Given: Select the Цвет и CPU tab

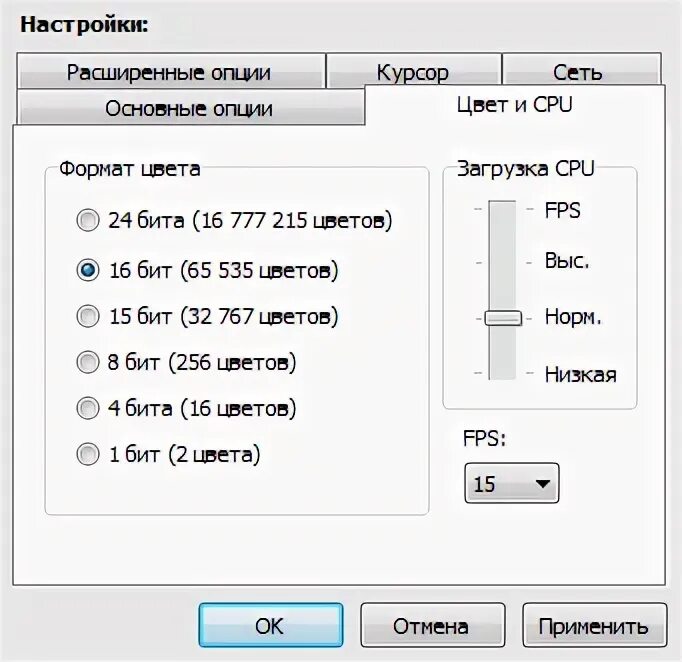Looking at the screenshot, I should pos(515,105).
